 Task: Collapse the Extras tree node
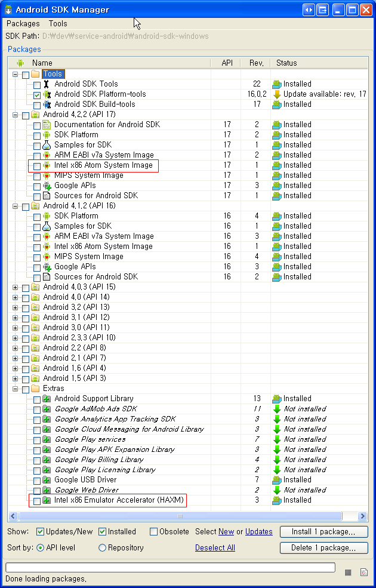[x=16, y=389]
